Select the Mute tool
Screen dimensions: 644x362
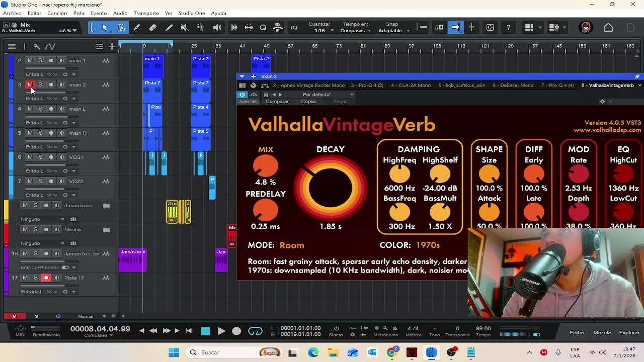[185, 28]
